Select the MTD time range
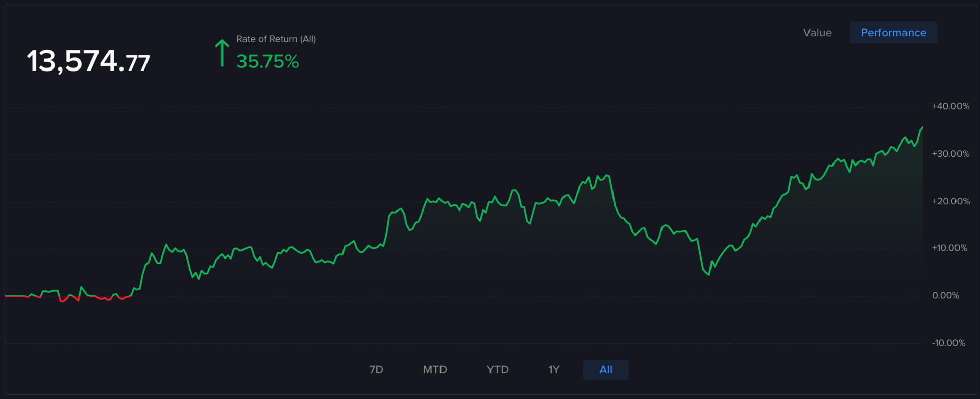 (x=435, y=370)
